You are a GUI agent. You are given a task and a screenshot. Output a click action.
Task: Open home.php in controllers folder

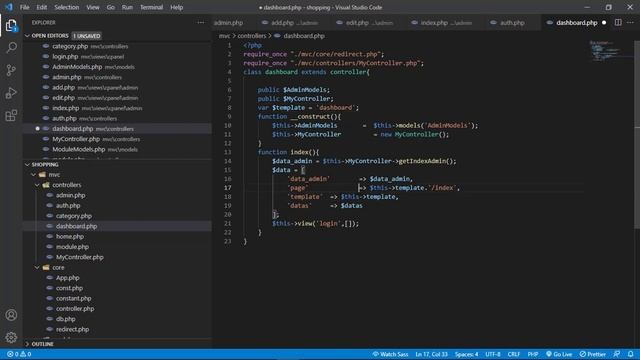[118, 236]
